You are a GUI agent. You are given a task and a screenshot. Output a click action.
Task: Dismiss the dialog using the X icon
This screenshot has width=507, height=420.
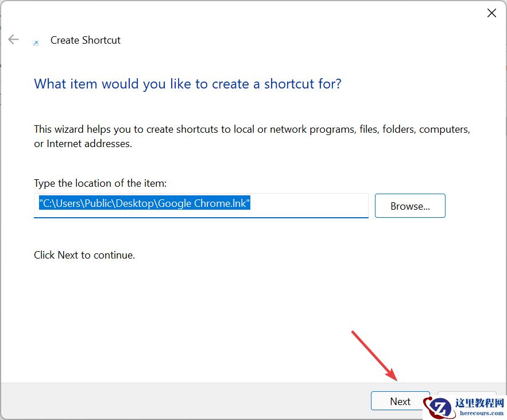coord(491,13)
